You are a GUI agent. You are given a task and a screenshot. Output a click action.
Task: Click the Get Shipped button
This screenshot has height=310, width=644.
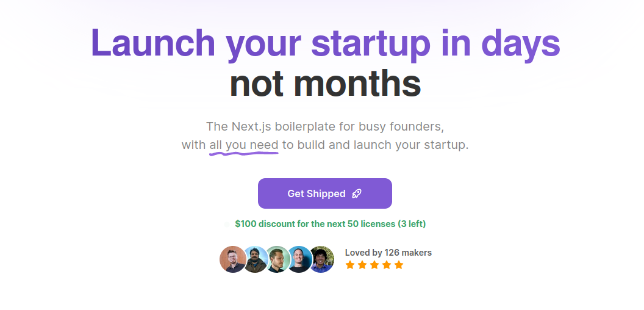(x=325, y=193)
